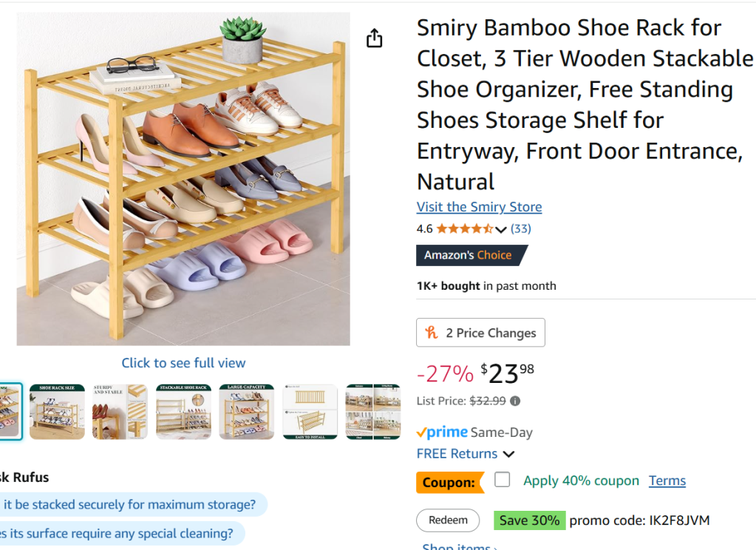Expand the rating breakdown chevron
Viewport: 756px width, 550px height.
coord(501,230)
